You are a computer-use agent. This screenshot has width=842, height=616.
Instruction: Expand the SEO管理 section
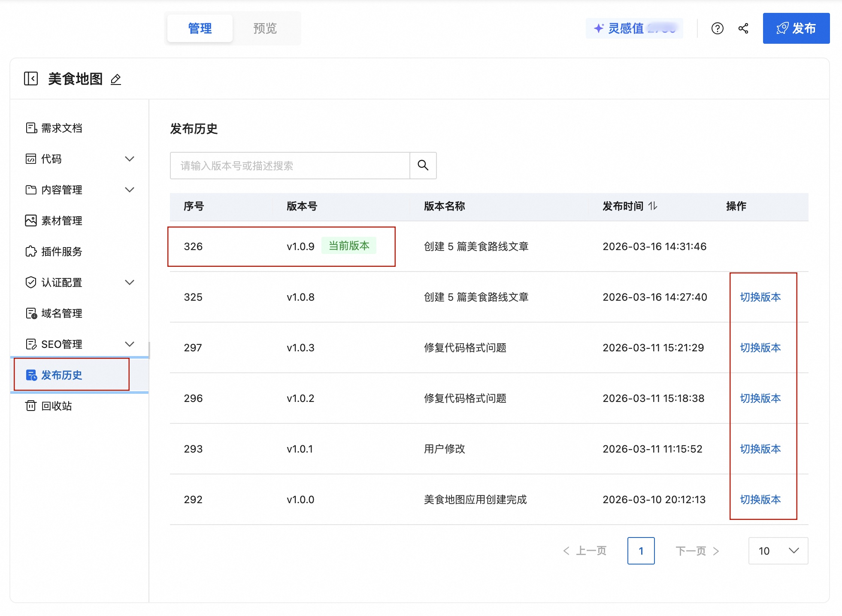click(130, 344)
